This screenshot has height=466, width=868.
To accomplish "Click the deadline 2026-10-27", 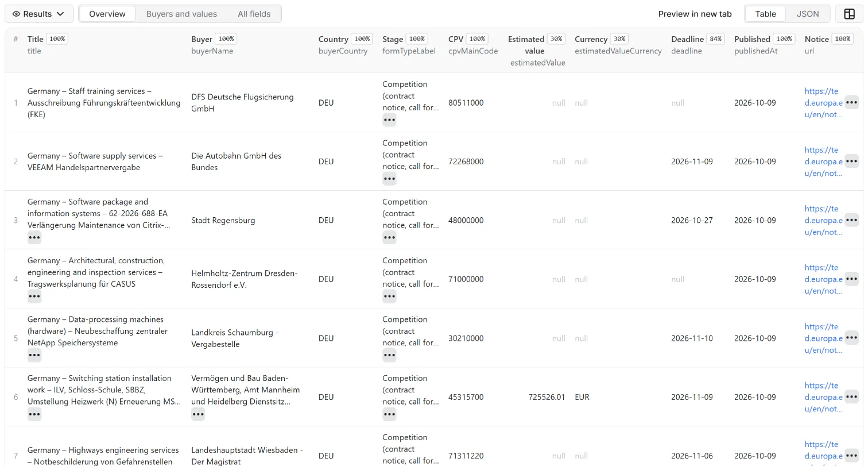I will pos(692,220).
